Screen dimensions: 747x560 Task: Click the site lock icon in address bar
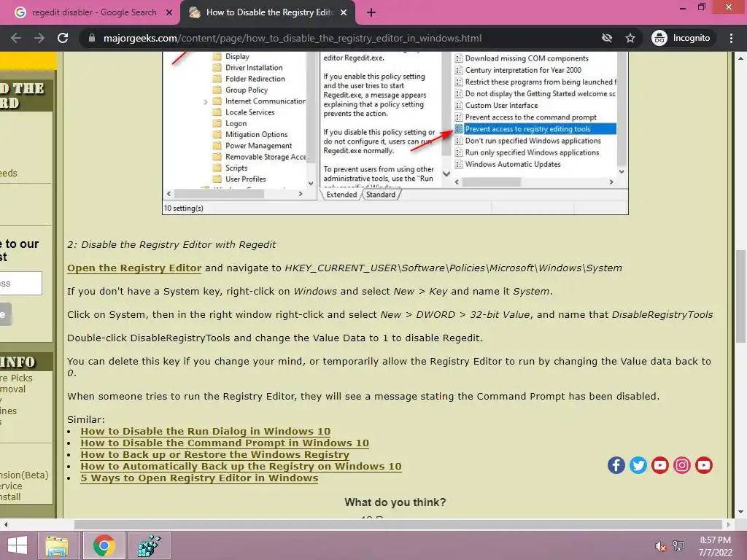[x=92, y=38]
